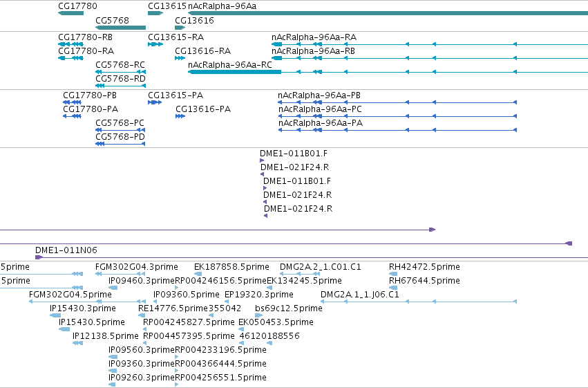This screenshot has height=388, width=588.
Task: Open transcript CG5768-RD
Action: pyautogui.click(x=120, y=79)
